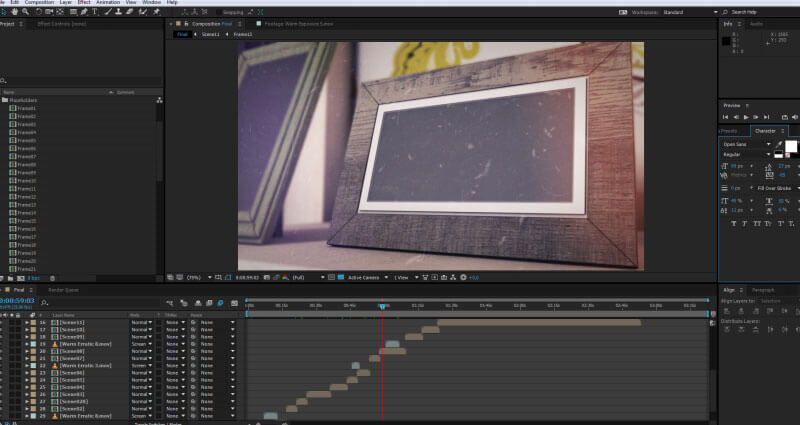Select the Hand tool in toolbar
This screenshot has height=425, width=800.
coord(15,12)
